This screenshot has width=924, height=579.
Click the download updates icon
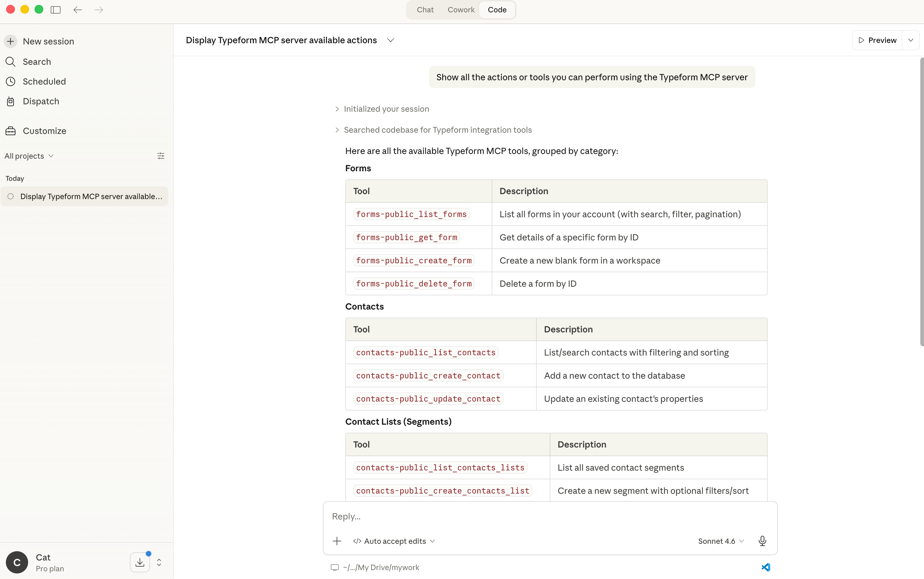[140, 562]
